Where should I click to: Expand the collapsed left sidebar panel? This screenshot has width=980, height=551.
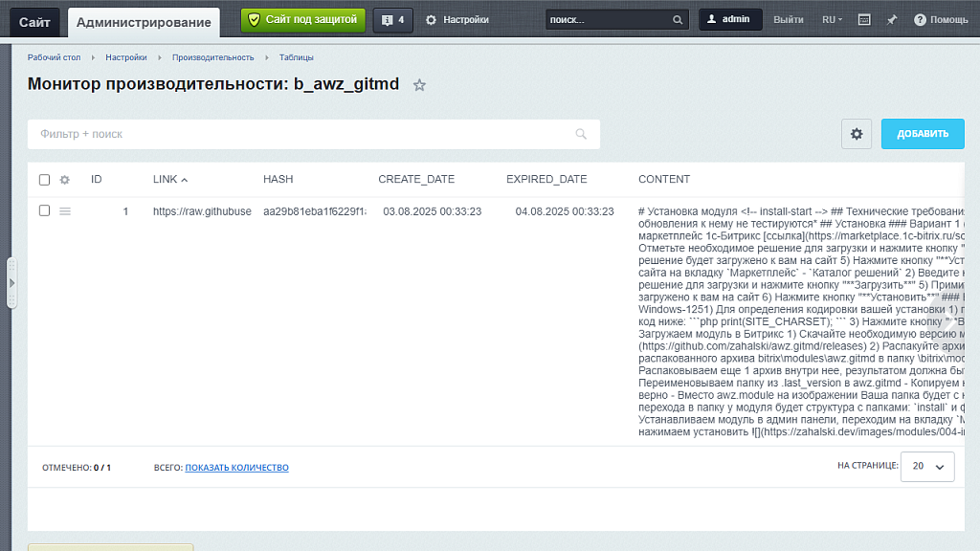[x=11, y=283]
